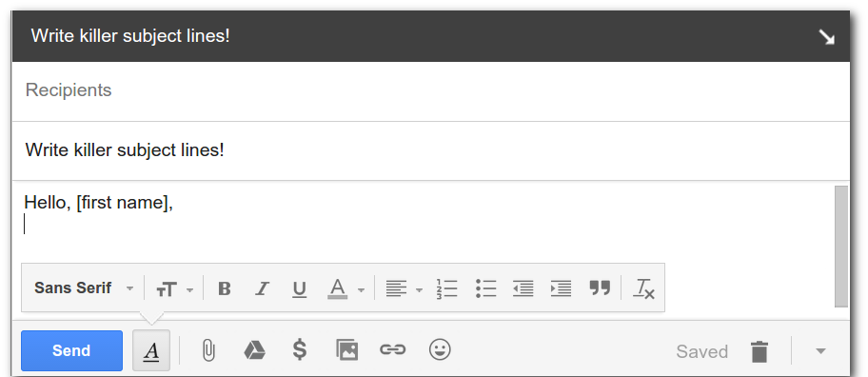The width and height of the screenshot is (868, 377).
Task: Toggle underline formatting
Action: 300,289
